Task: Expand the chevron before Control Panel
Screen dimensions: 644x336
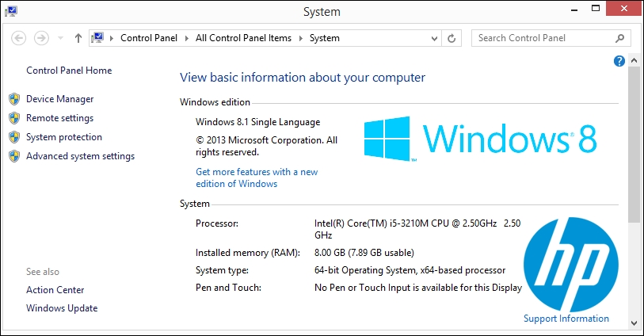Action: pyautogui.click(x=112, y=38)
